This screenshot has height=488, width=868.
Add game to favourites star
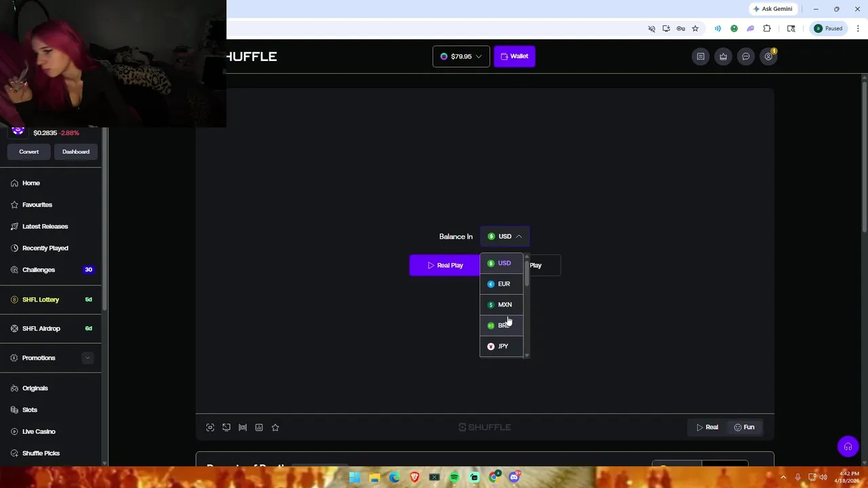click(x=275, y=427)
